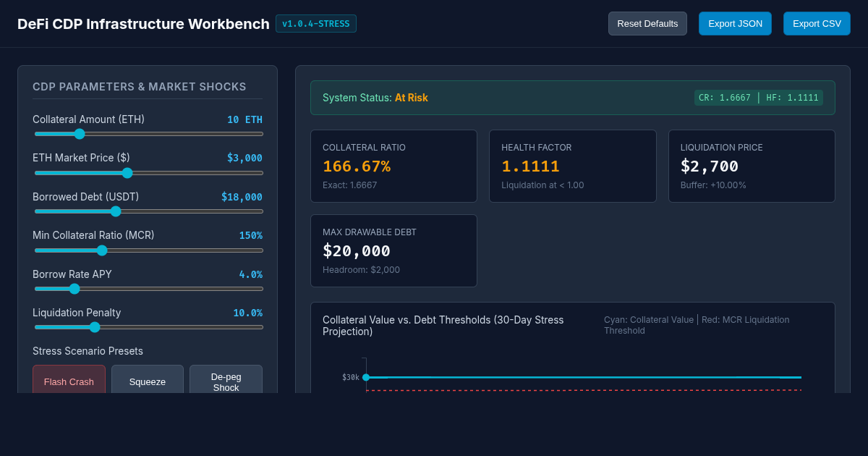Adjust the Borrowed Debt (USDT) slider
Image resolution: width=868 pixels, height=456 pixels.
point(148,211)
